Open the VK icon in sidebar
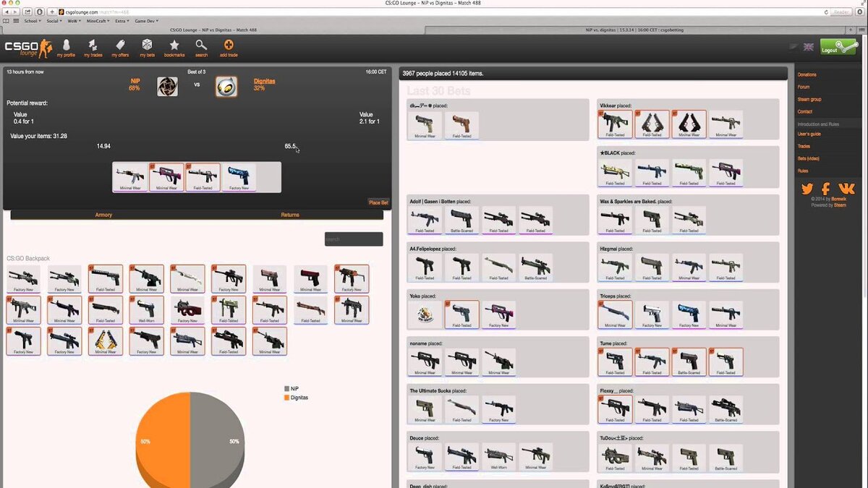Screen dimensions: 868x488 coord(846,189)
